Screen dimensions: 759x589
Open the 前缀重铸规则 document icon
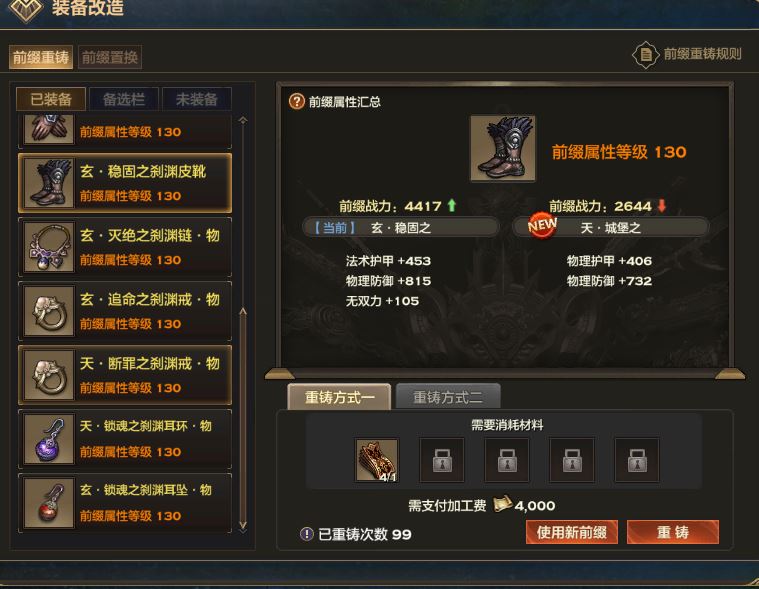(646, 54)
